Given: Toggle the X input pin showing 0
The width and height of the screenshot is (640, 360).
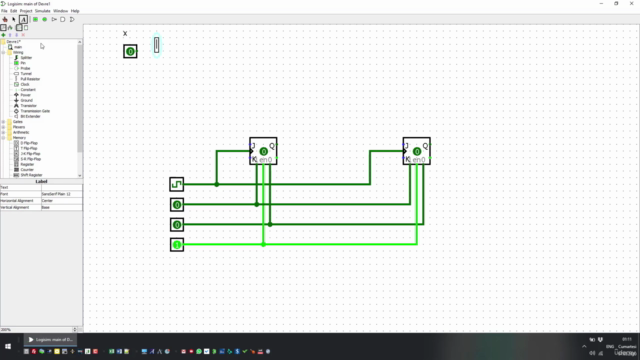Looking at the screenshot, I should point(130,51).
